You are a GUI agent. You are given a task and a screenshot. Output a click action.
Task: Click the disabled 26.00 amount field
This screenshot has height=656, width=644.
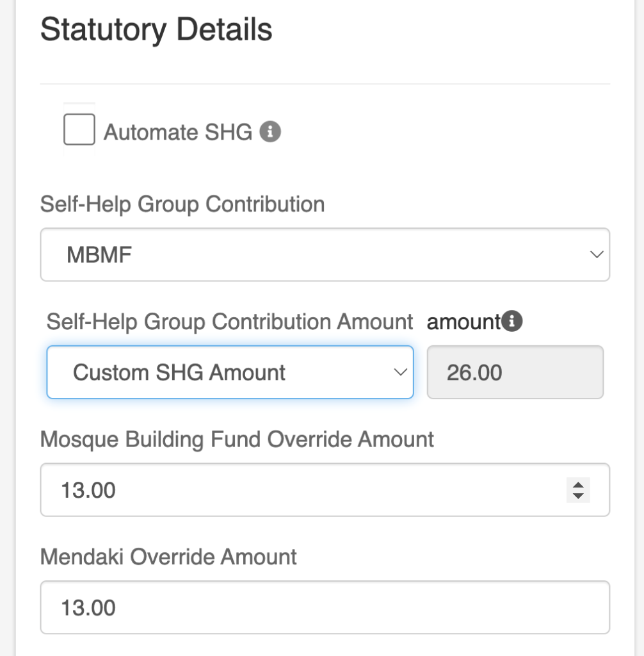pyautogui.click(x=515, y=372)
